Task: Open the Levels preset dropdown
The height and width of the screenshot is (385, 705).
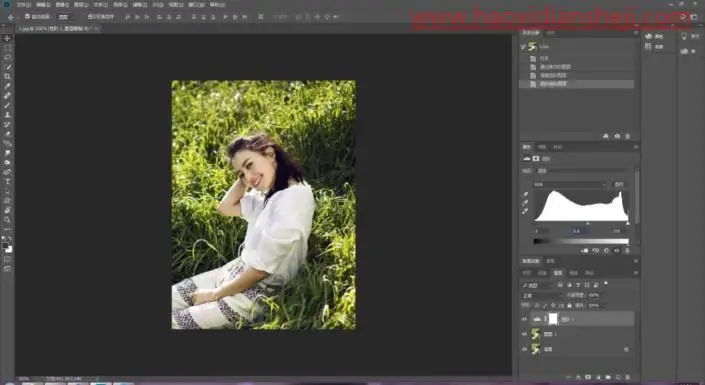Action: click(582, 170)
